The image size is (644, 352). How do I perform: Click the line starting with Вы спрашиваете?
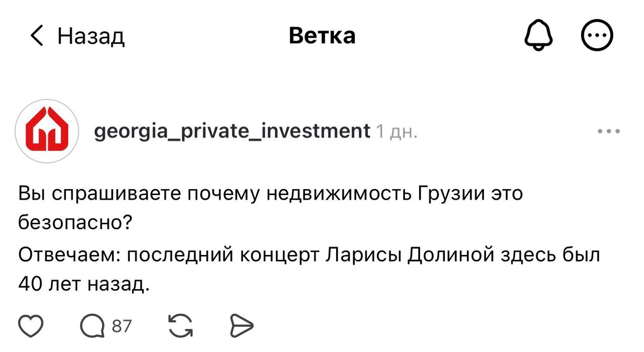click(x=271, y=194)
